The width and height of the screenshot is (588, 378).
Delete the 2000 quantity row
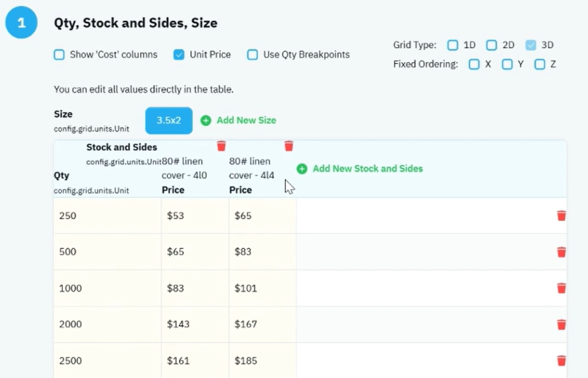(561, 324)
